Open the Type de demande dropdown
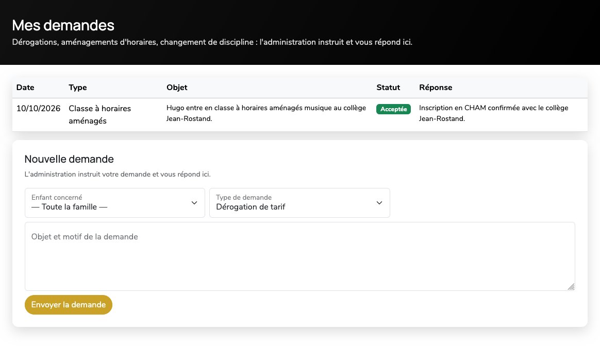This screenshot has width=600, height=364. (x=299, y=203)
